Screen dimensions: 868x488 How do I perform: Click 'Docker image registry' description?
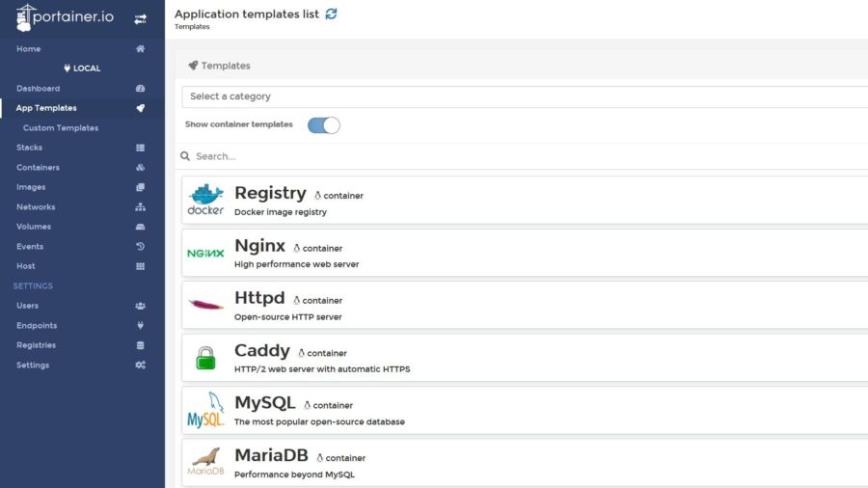point(281,212)
